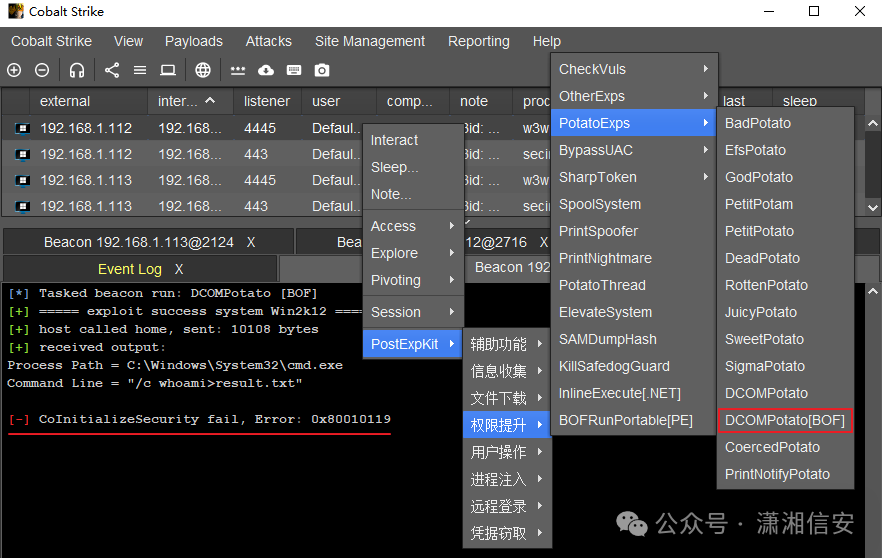The height and width of the screenshot is (558, 882).
Task: Click the plus (new connection) toolbar icon
Action: [x=14, y=70]
